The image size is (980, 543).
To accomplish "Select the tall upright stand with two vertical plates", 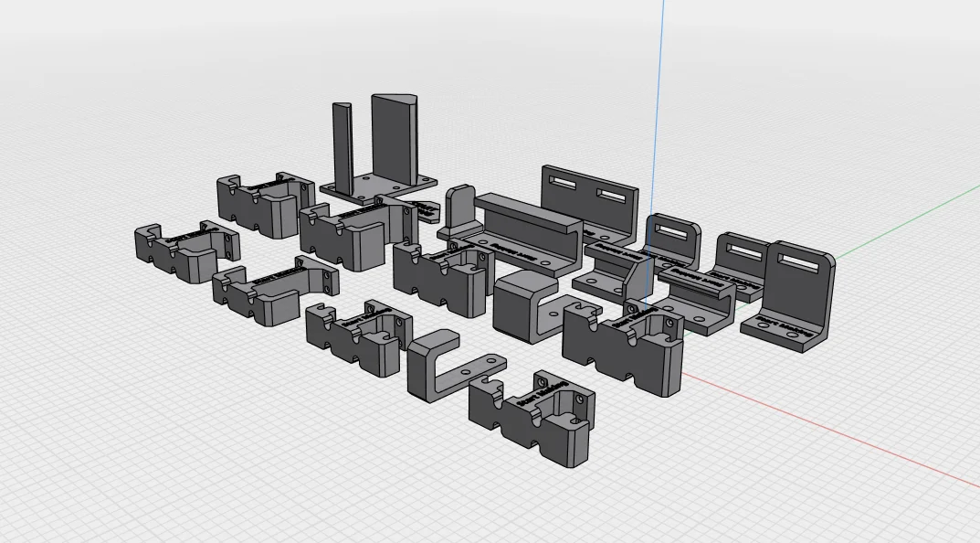I will [x=377, y=149].
